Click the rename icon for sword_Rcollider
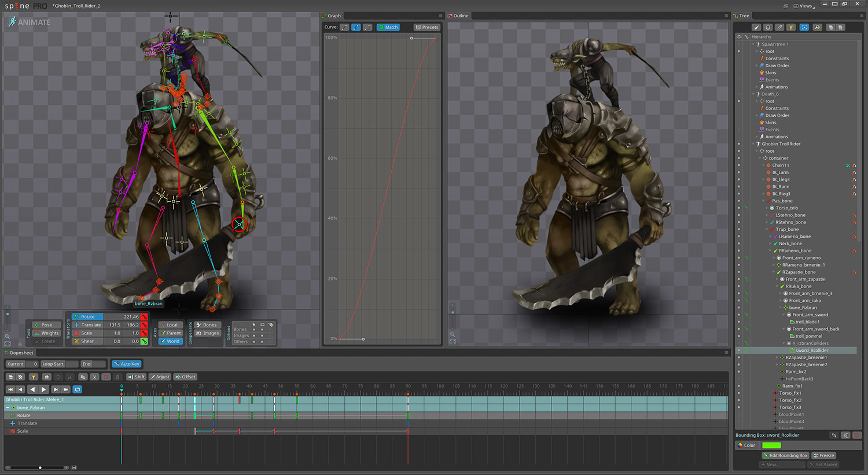The height and width of the screenshot is (475, 868). (845, 435)
